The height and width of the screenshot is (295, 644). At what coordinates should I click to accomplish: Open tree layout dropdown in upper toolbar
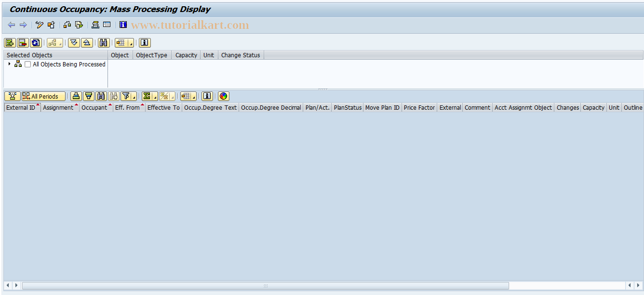pos(131,44)
